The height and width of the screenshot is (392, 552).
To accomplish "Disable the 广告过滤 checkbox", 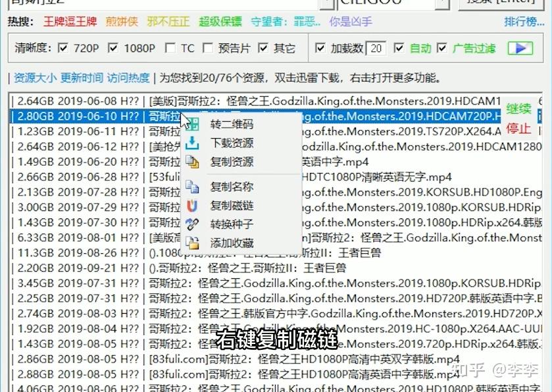I will (441, 49).
